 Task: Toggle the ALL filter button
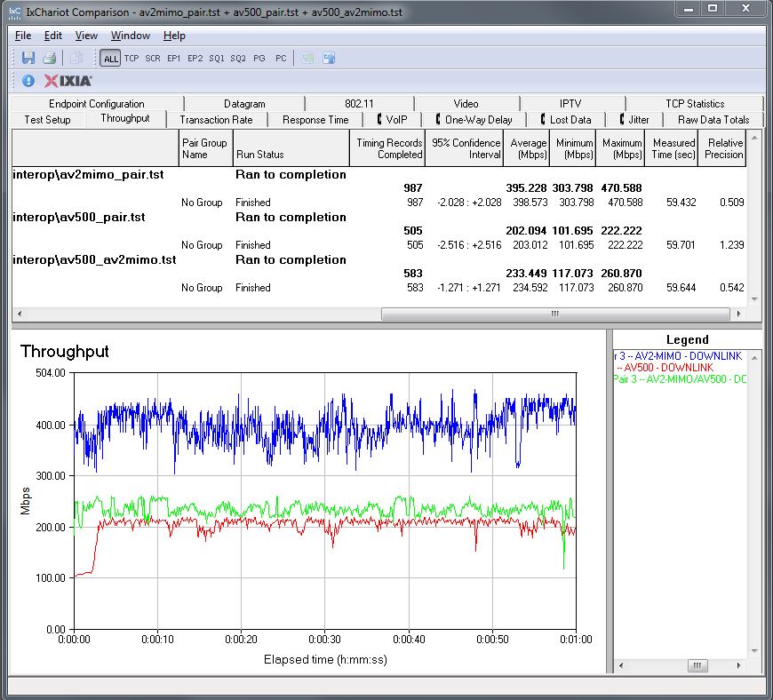pyautogui.click(x=110, y=59)
